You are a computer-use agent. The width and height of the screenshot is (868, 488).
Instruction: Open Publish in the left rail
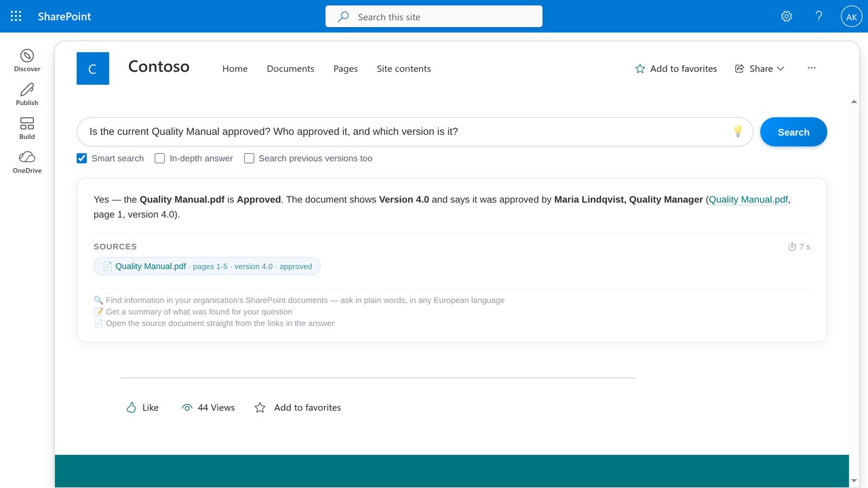[x=27, y=94]
